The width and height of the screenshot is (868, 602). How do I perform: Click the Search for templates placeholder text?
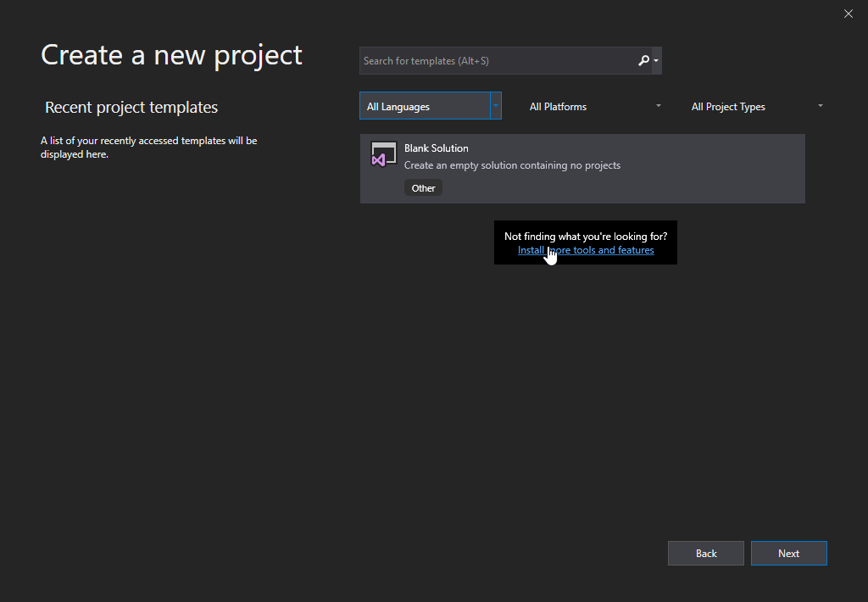coord(426,60)
